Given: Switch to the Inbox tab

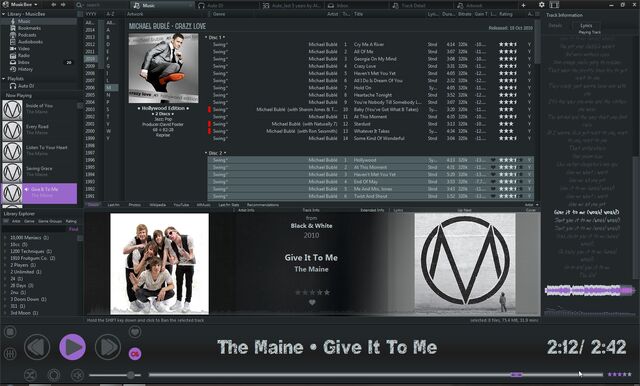Looking at the screenshot, I should click(356, 5).
